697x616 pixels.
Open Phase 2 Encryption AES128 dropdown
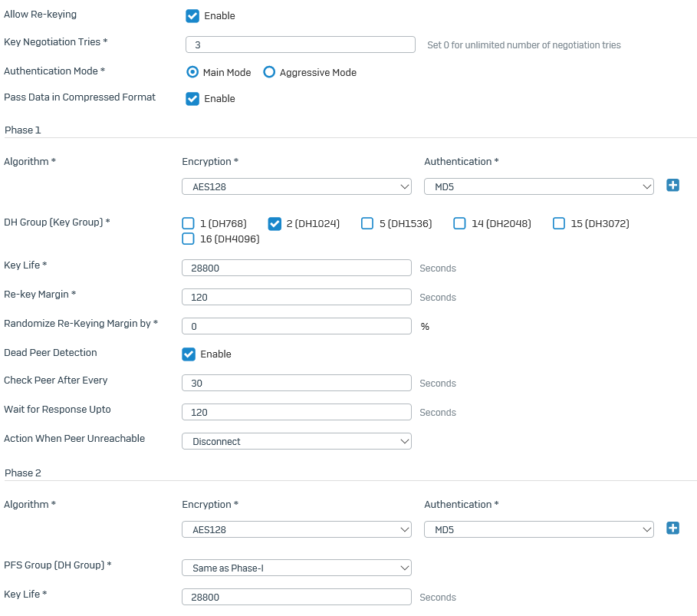pyautogui.click(x=297, y=530)
